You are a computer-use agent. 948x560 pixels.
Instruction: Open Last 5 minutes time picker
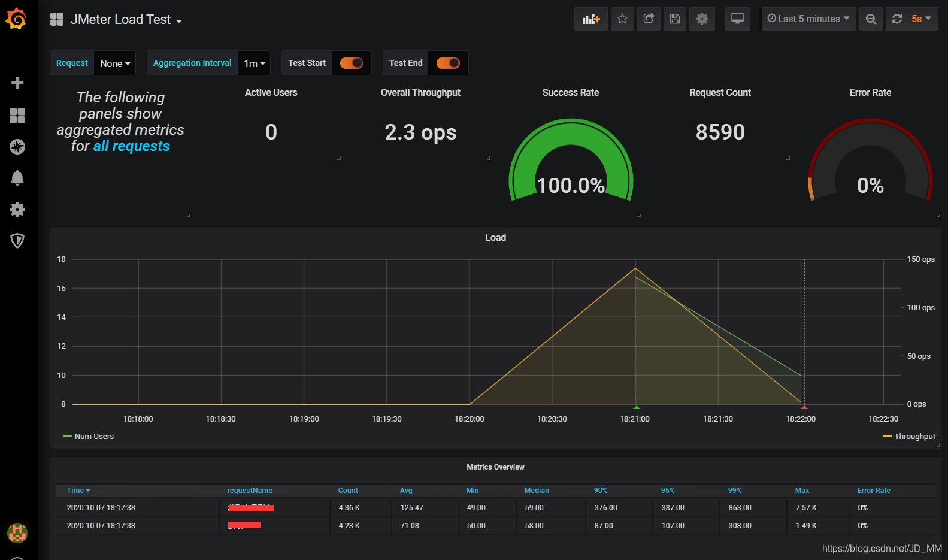click(x=808, y=19)
